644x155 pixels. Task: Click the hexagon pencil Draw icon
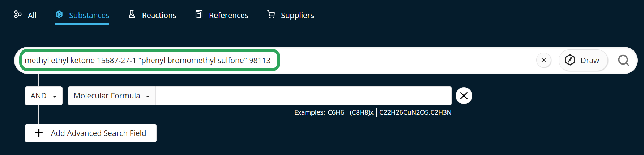tap(570, 60)
